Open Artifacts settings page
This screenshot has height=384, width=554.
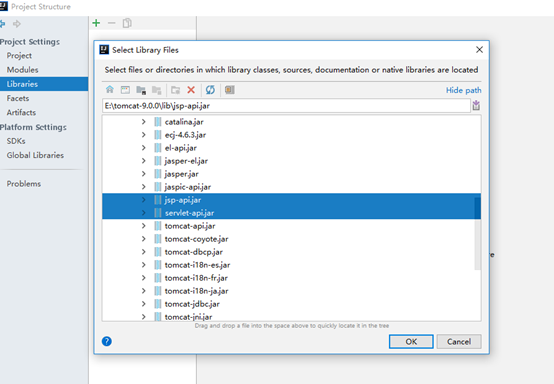[x=21, y=112]
